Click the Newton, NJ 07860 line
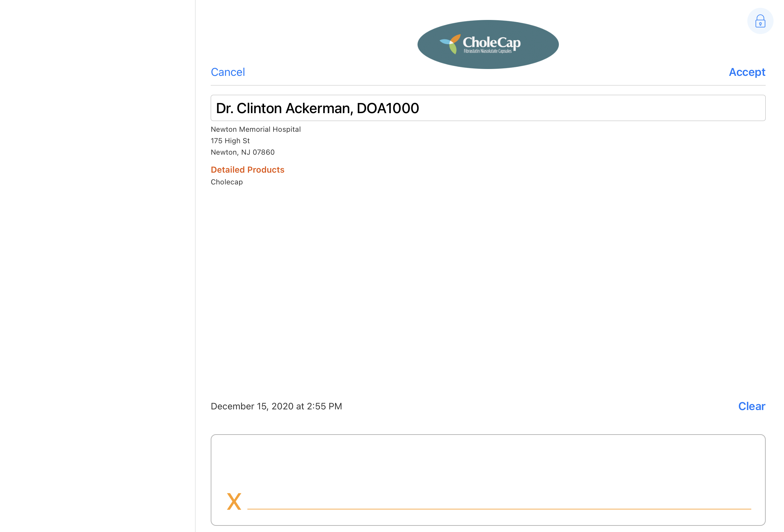This screenshot has width=784, height=532. (x=242, y=152)
